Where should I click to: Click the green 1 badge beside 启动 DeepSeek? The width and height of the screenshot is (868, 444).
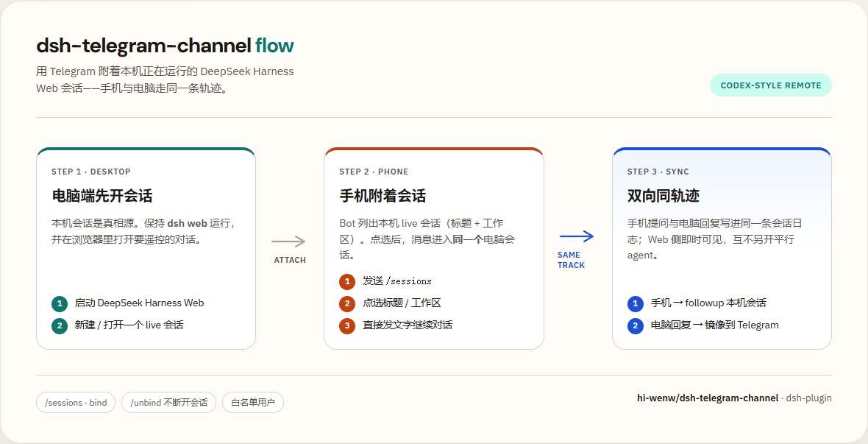[60, 303]
